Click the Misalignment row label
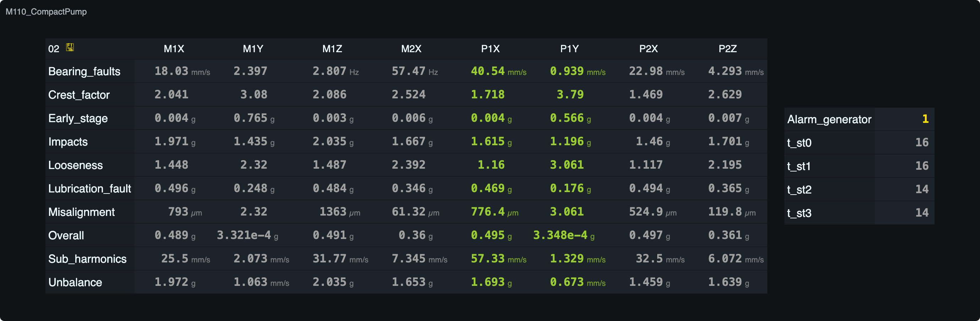The image size is (980, 321). tap(81, 212)
